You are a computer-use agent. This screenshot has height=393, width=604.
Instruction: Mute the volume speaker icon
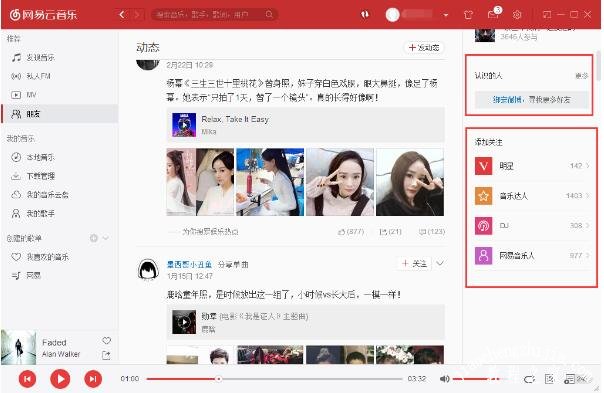(x=444, y=379)
